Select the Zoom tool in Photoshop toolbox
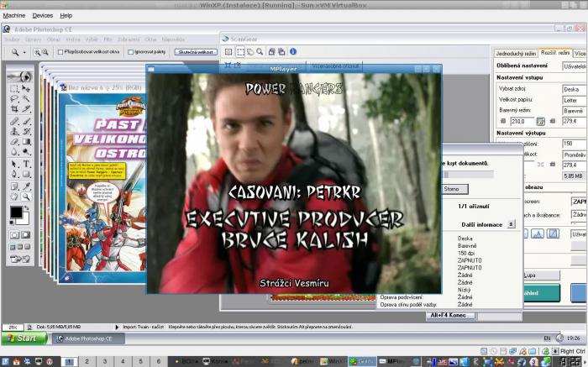 (26, 196)
